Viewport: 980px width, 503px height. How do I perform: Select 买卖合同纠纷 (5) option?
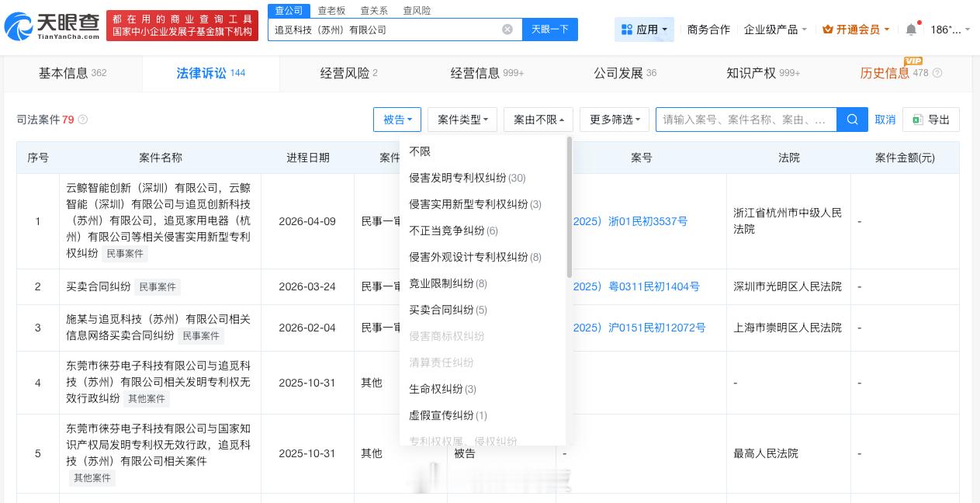[483, 310]
